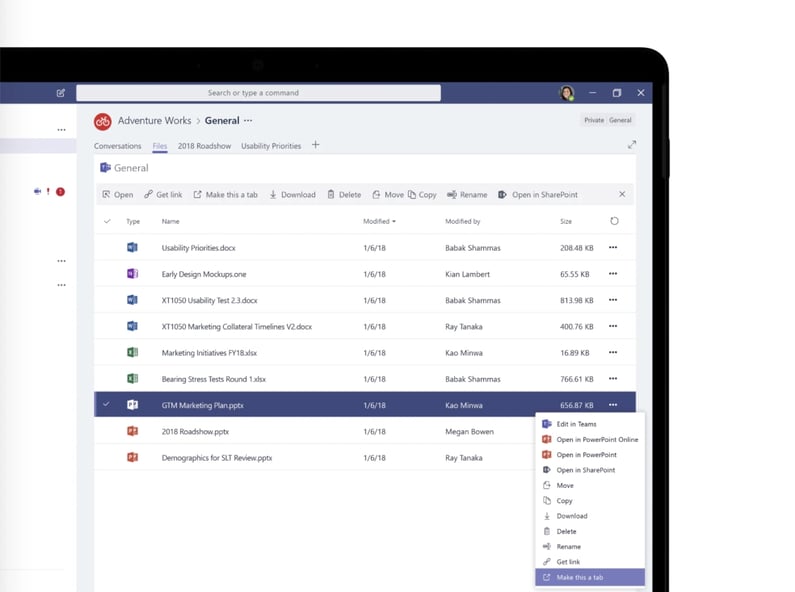Open more options for XT1050 Usability Test
This screenshot has width=795, height=592.
pyautogui.click(x=613, y=300)
